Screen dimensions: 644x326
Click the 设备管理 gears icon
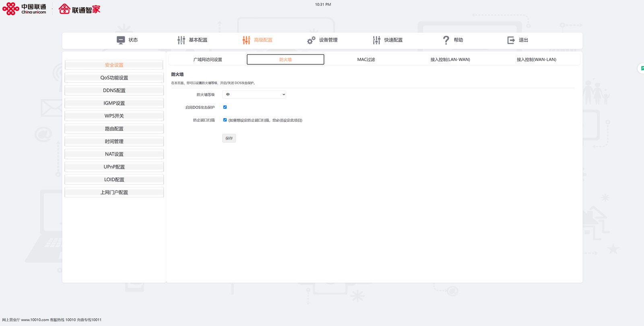tap(311, 40)
